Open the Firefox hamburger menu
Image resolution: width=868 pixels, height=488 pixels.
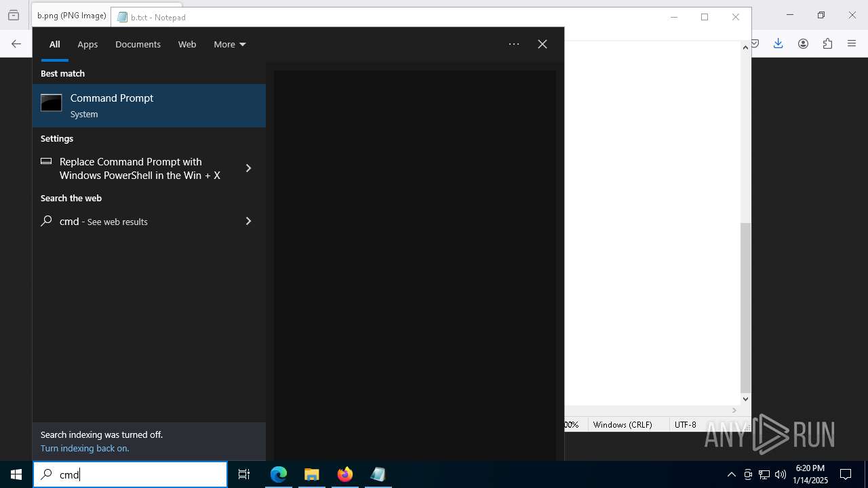pos(852,43)
